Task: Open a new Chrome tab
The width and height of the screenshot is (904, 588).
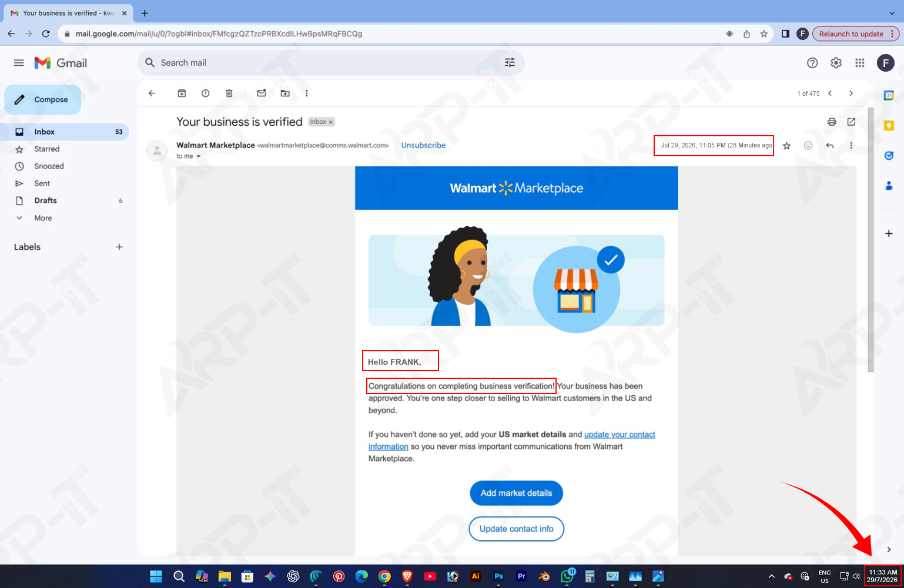Action: click(x=145, y=13)
